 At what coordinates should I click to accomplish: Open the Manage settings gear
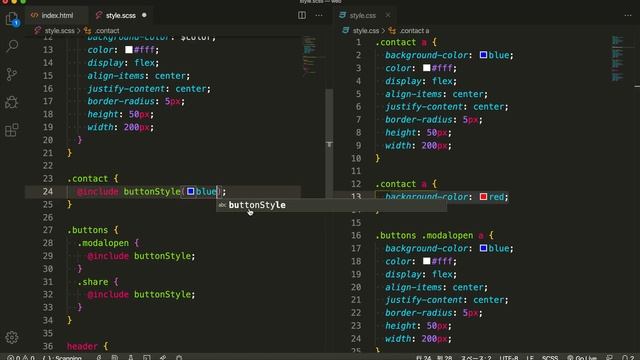tap(12, 337)
